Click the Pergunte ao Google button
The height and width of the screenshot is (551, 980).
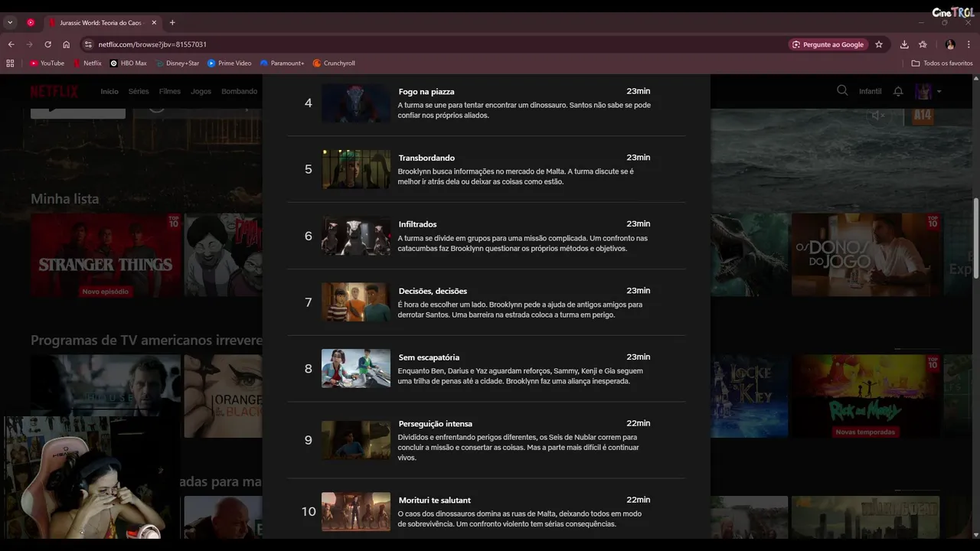click(x=828, y=44)
